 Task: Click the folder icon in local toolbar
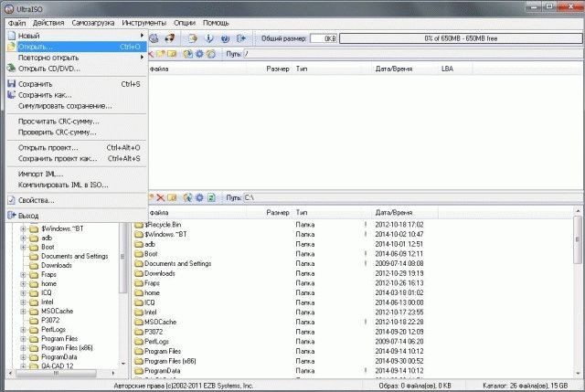tap(172, 197)
